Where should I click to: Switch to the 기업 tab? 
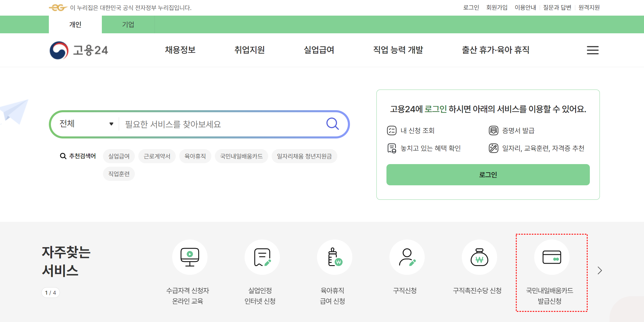coord(128,24)
